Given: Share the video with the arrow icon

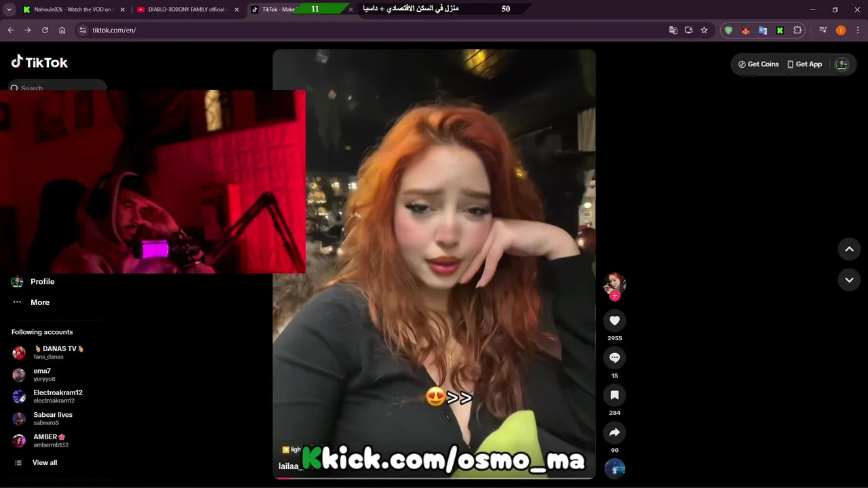Looking at the screenshot, I should 614,432.
